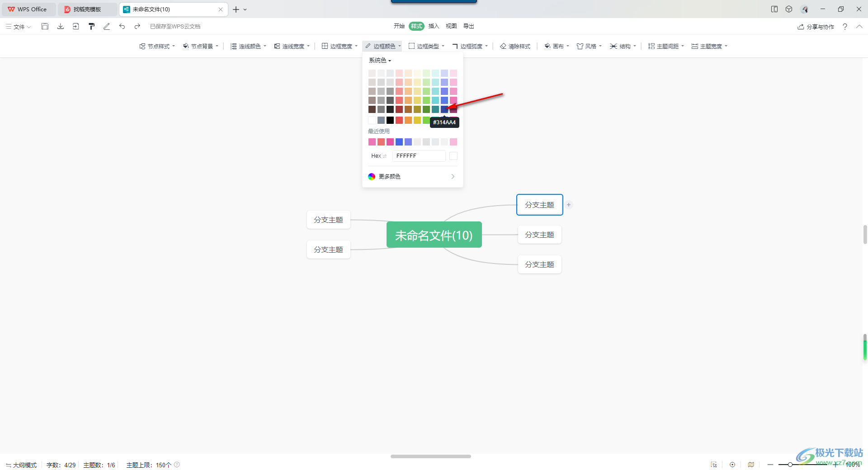Select the bottom-right 分支主题 node
Image resolution: width=868 pixels, height=470 pixels.
pos(539,264)
